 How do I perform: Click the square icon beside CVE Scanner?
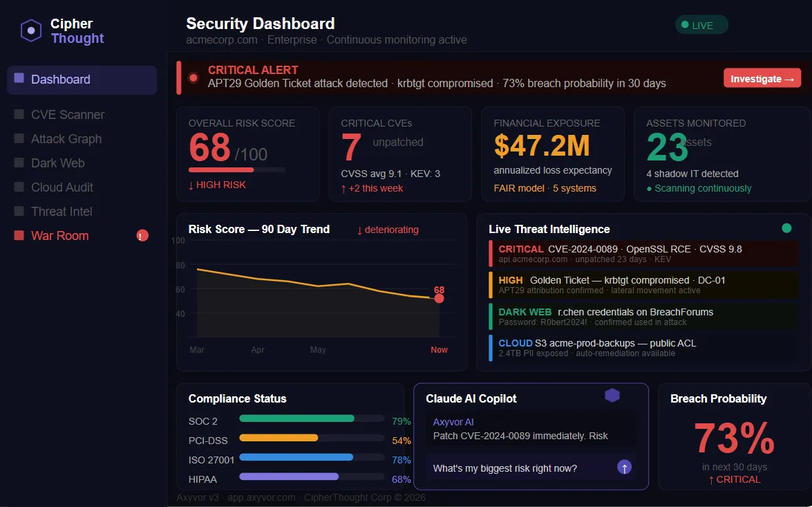pyautogui.click(x=19, y=114)
